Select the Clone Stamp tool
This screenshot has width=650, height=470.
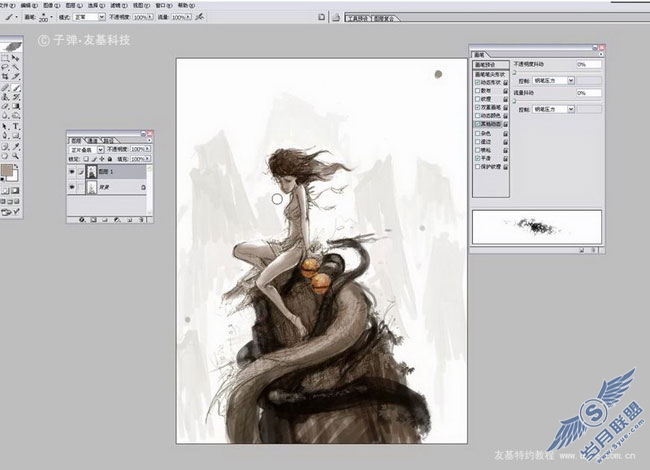[5, 97]
